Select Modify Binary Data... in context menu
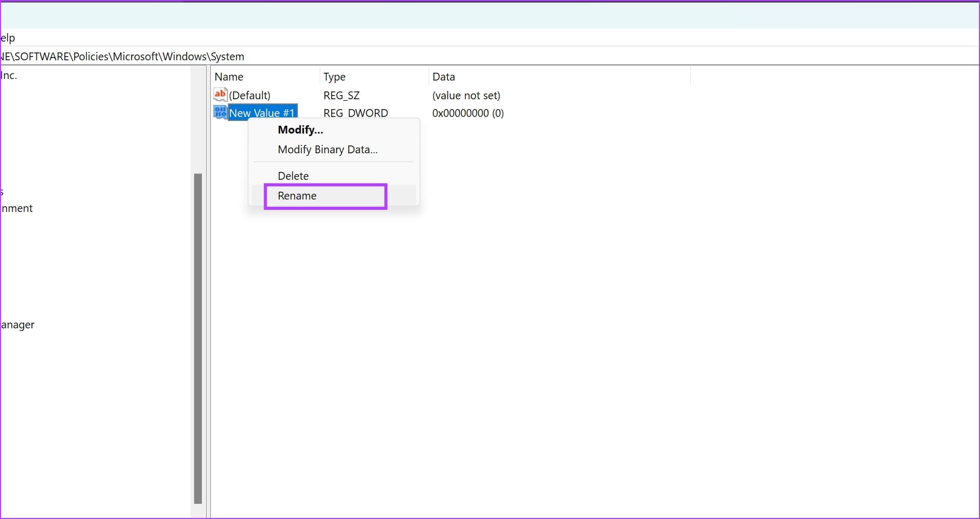The height and width of the screenshot is (519, 980). tap(328, 150)
